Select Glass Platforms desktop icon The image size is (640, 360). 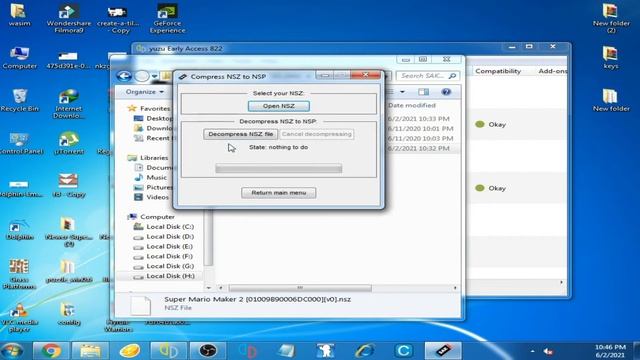pyautogui.click(x=19, y=274)
